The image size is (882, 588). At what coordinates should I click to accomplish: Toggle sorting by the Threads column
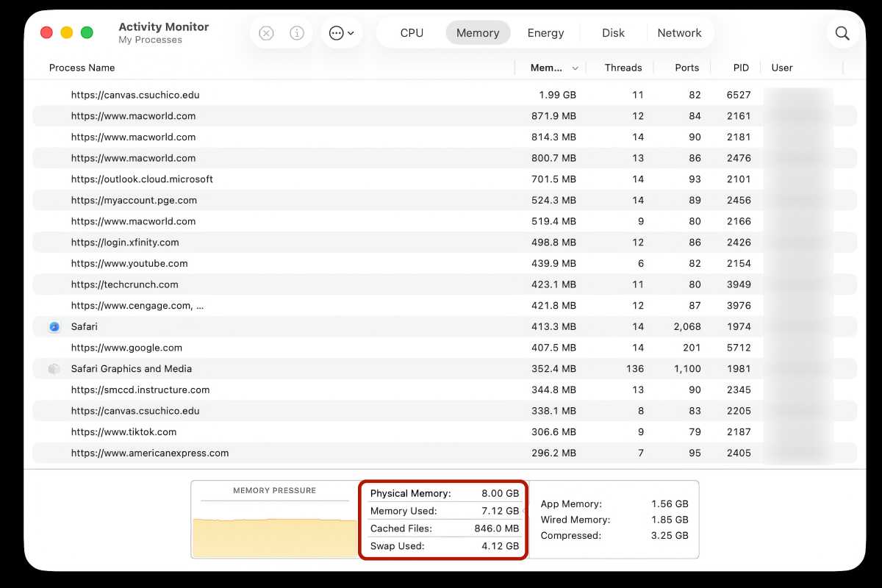[x=623, y=68]
